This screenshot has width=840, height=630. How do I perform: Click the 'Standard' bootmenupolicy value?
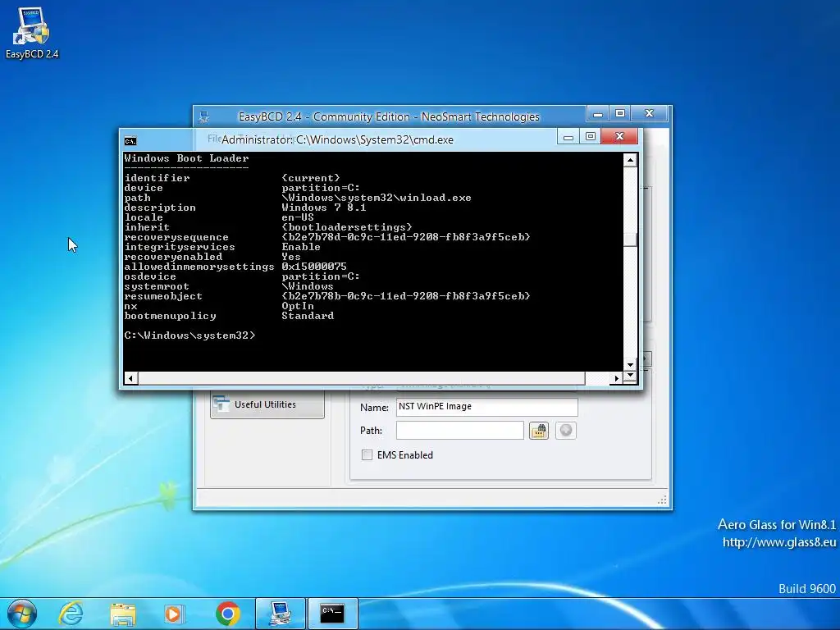(x=308, y=316)
